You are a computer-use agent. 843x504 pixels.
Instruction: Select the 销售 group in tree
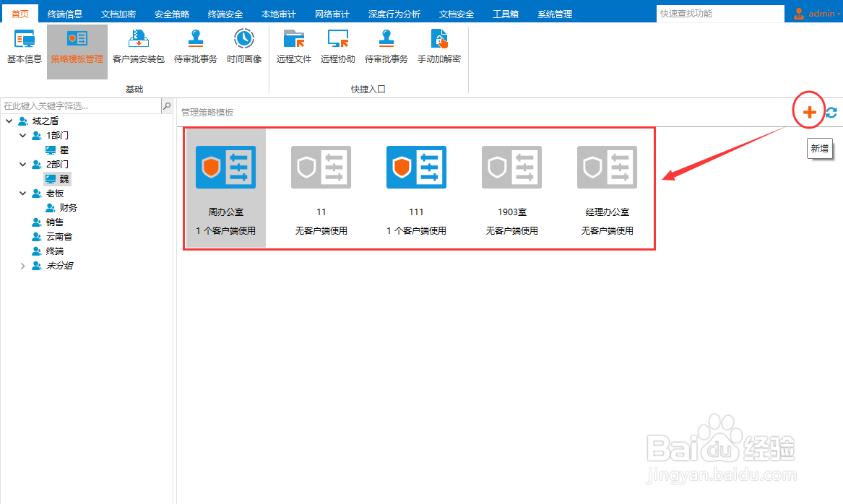[55, 222]
